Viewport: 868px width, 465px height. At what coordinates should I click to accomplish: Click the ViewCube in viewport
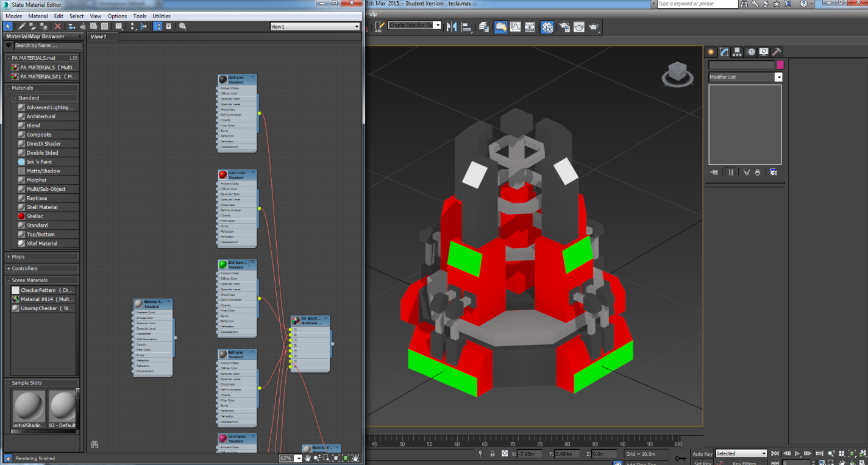click(677, 73)
